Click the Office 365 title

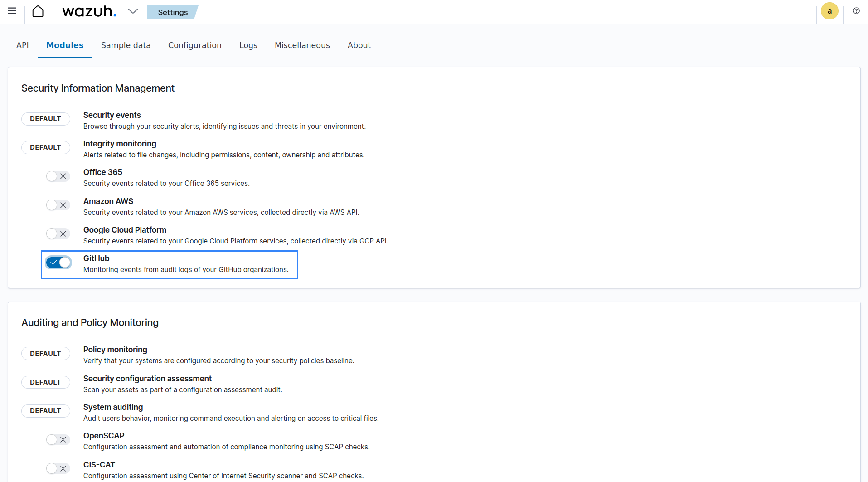coord(103,172)
